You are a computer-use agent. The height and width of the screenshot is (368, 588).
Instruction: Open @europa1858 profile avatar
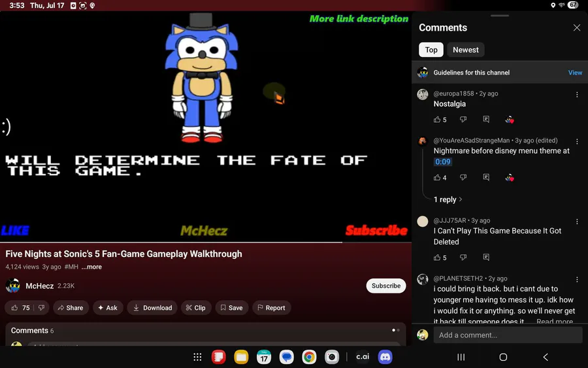pyautogui.click(x=423, y=94)
